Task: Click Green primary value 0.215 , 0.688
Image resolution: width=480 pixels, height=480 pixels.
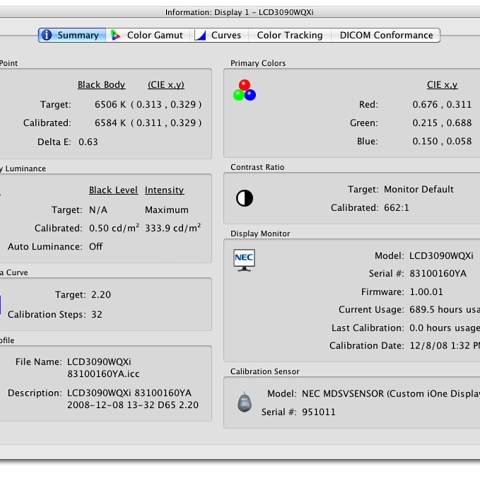Action: [442, 123]
